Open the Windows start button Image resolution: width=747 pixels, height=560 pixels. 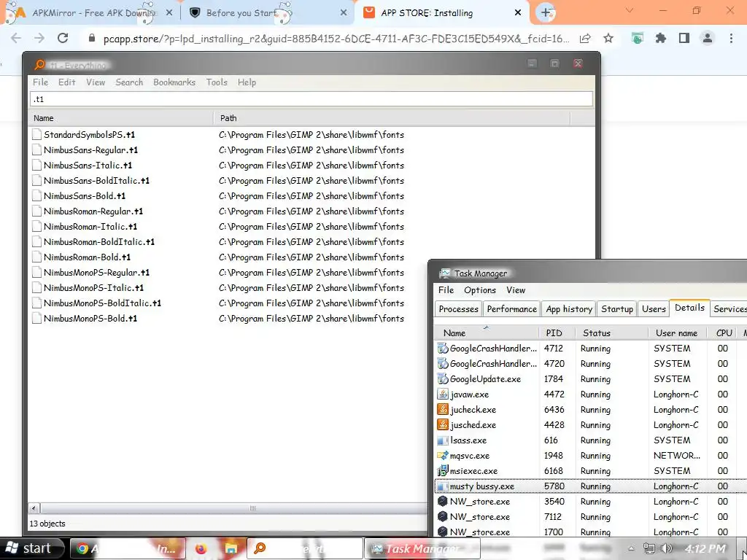pos(31,548)
